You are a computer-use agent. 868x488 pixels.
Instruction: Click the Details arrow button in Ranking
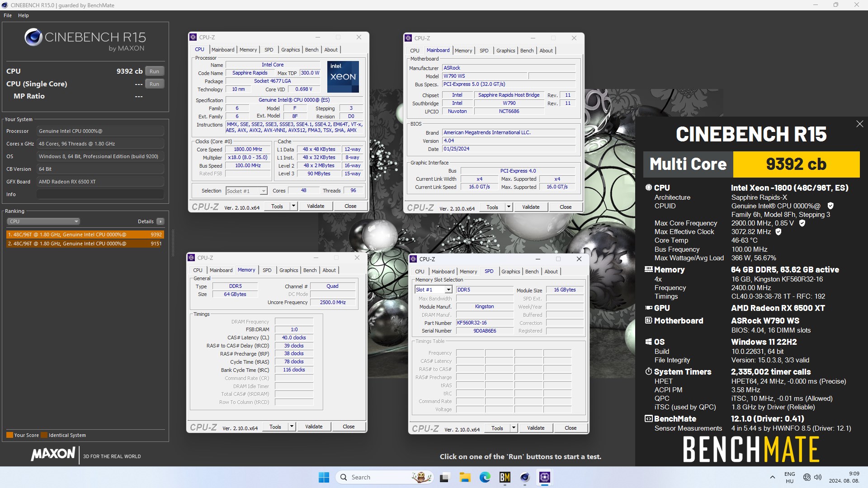click(x=160, y=221)
